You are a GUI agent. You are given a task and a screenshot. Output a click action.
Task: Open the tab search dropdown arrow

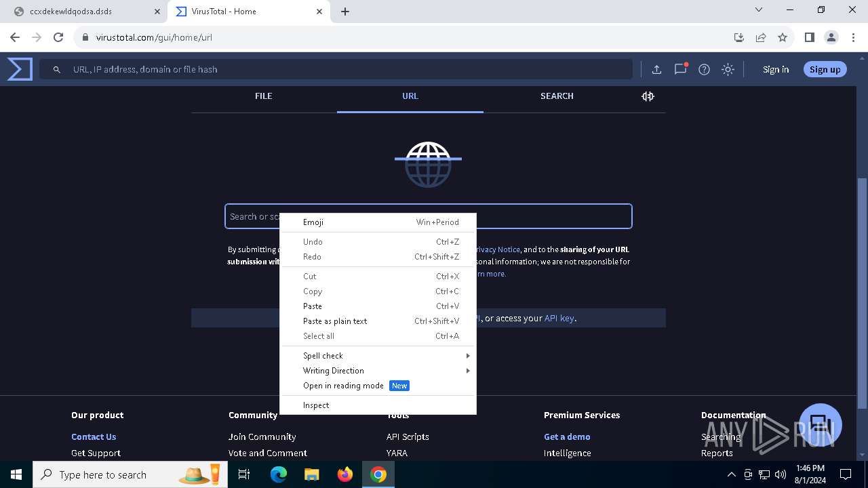click(x=759, y=10)
